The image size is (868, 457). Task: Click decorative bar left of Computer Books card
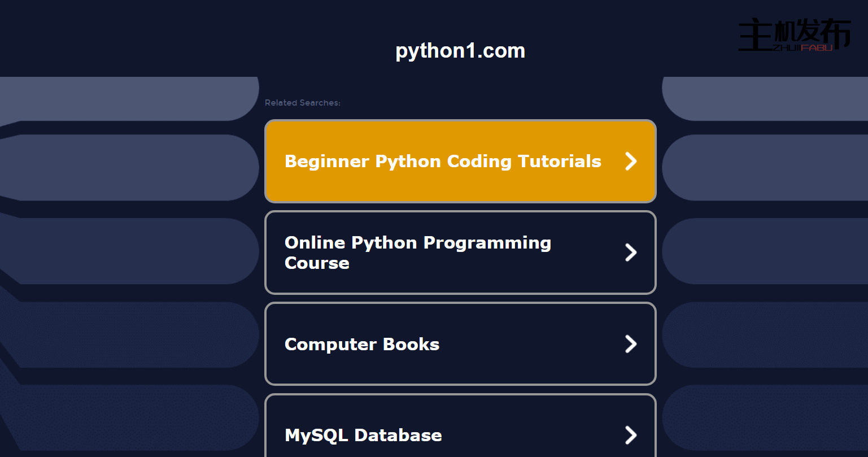(x=130, y=334)
